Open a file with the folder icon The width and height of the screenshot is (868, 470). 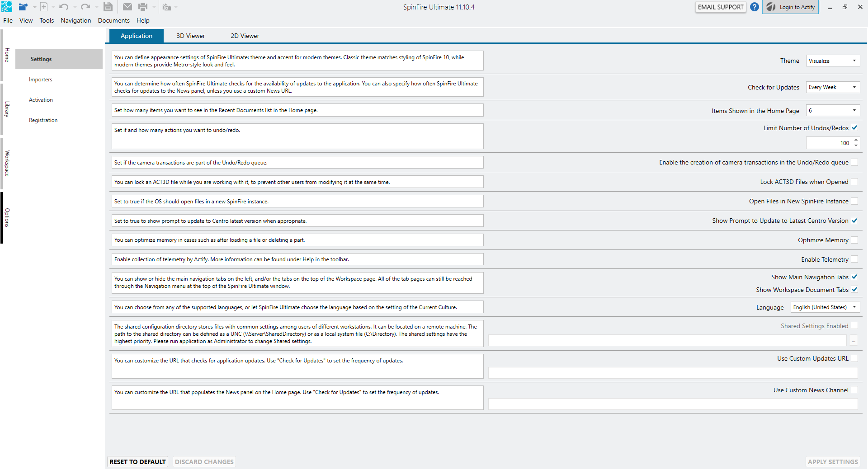click(23, 7)
